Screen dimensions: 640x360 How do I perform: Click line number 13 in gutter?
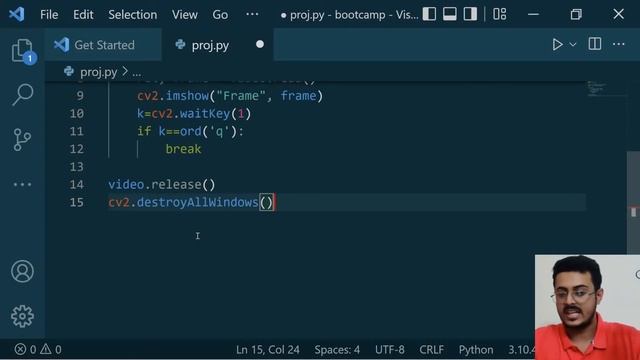pos(76,167)
